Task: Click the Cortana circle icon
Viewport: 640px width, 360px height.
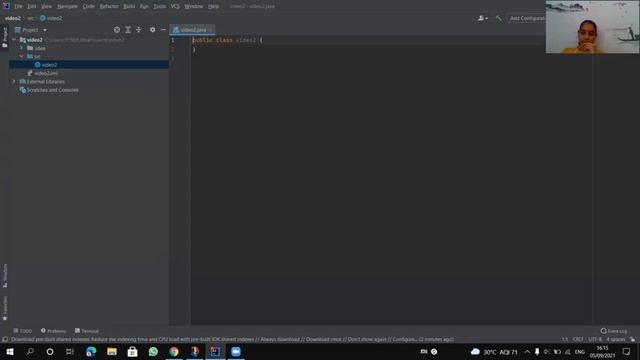Action: [50, 351]
